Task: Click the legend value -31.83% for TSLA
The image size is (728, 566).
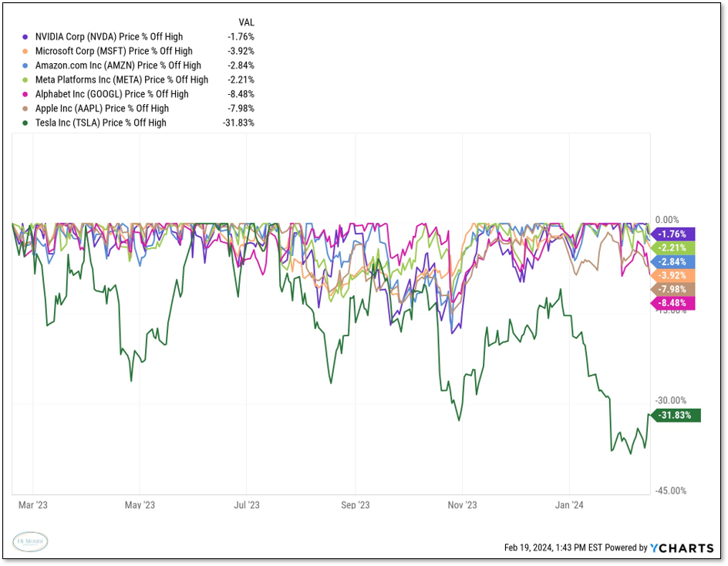Action: 238,123
